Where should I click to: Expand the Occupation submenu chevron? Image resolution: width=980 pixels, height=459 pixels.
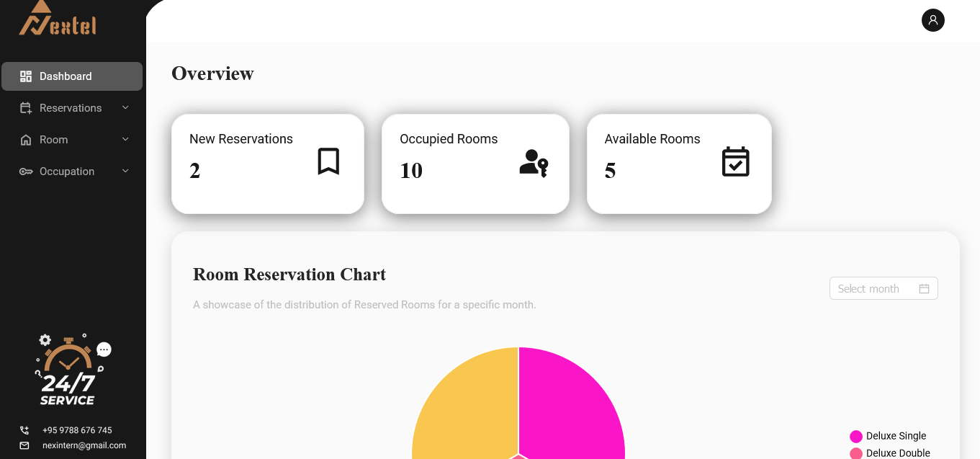tap(125, 171)
